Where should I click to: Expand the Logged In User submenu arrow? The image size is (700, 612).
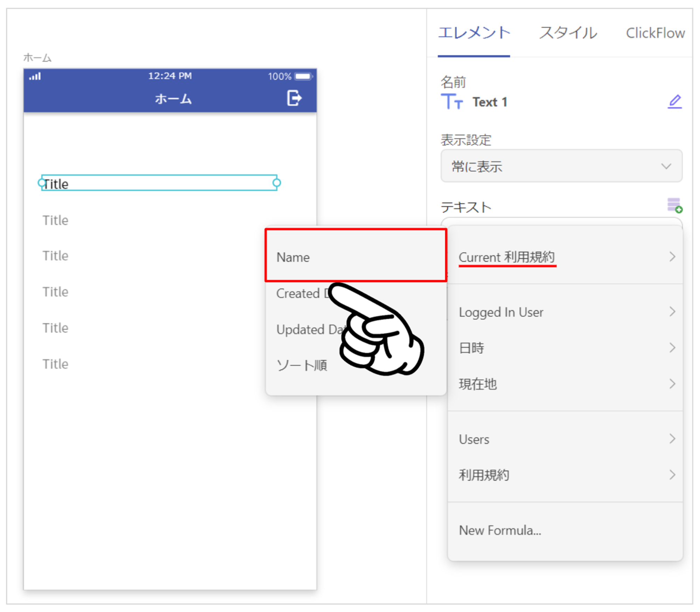(x=672, y=311)
